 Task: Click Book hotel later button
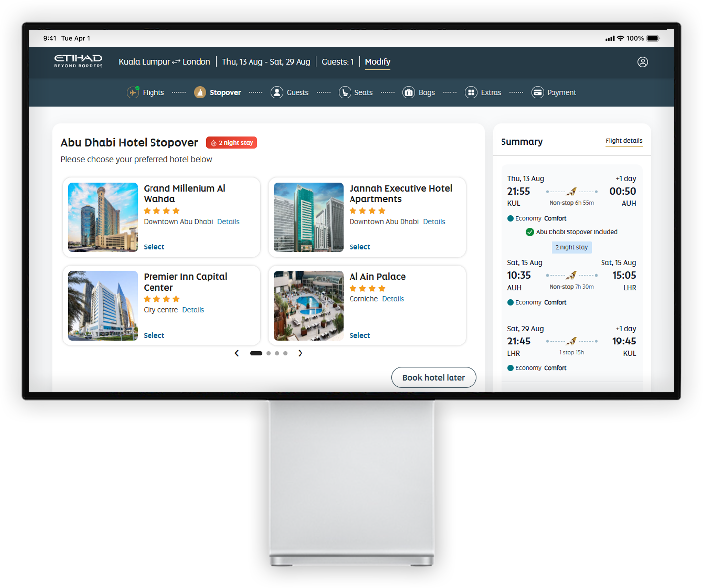point(434,378)
